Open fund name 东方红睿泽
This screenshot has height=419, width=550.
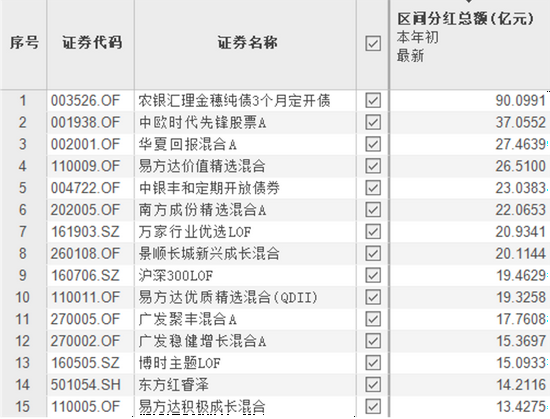coord(173,385)
